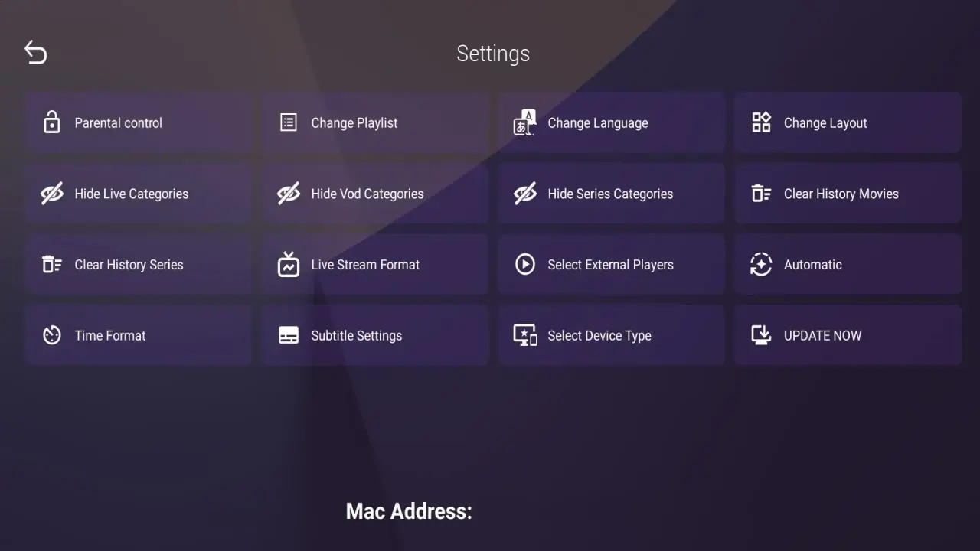
Task: Open Parental control settings
Action: 138,122
